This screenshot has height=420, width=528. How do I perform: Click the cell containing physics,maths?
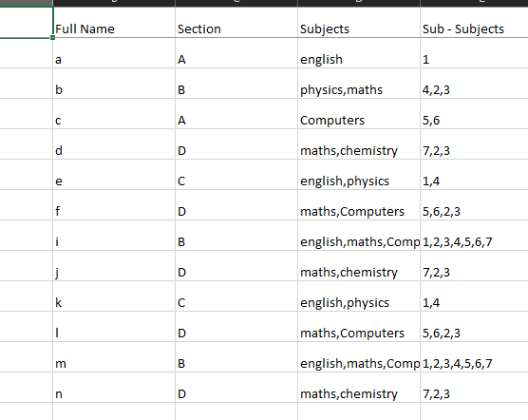[359, 84]
